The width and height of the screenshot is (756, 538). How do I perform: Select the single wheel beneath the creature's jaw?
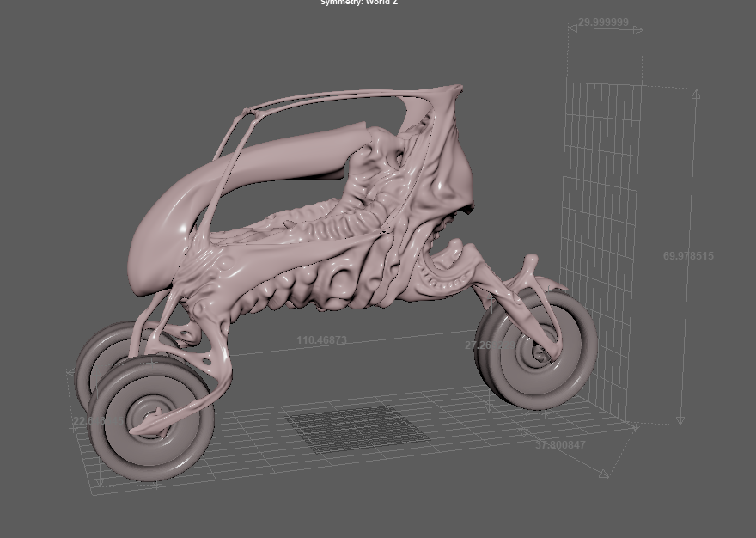pos(537,348)
